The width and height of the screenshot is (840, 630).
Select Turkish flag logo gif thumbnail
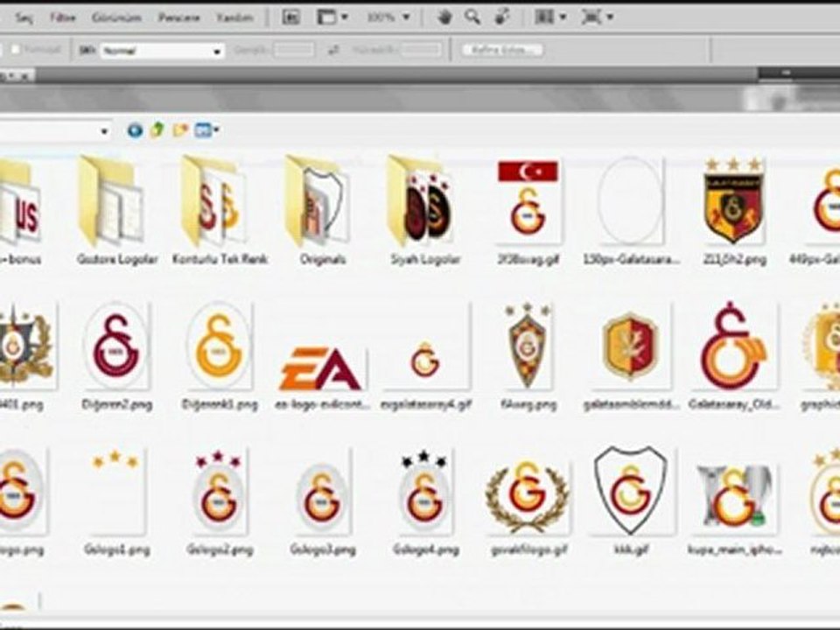point(528,201)
